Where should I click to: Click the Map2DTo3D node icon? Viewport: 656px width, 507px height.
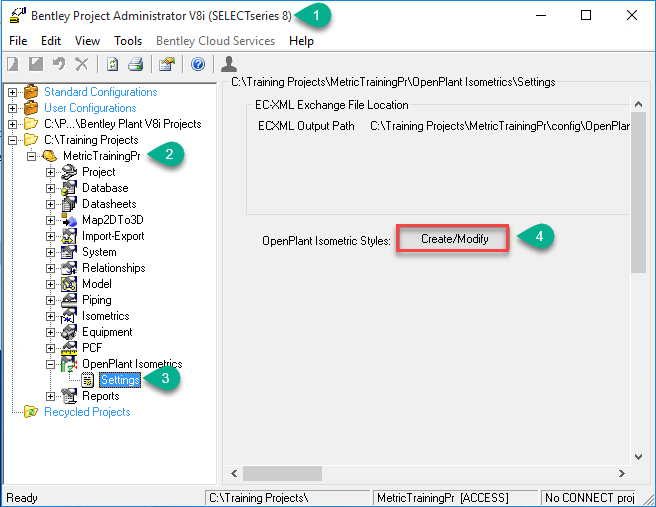pos(69,220)
